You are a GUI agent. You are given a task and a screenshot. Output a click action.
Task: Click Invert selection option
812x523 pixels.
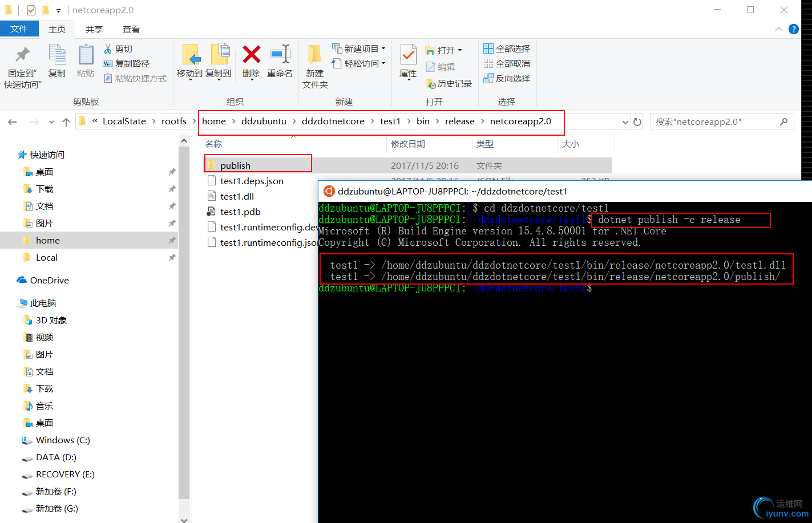[x=507, y=79]
